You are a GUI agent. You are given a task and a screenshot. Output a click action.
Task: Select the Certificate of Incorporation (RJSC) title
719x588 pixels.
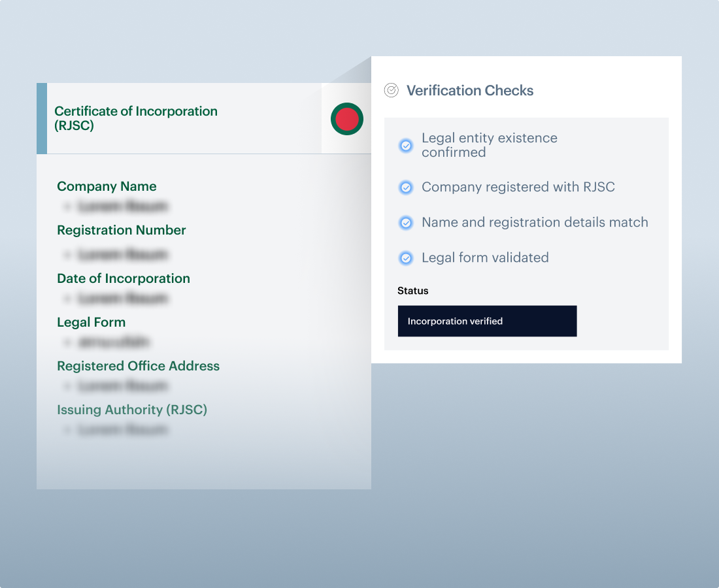coord(136,118)
